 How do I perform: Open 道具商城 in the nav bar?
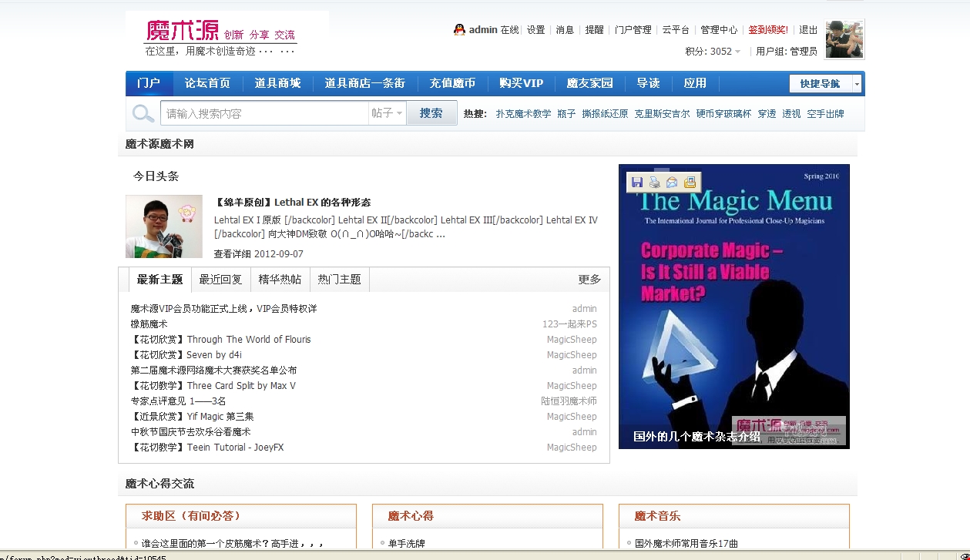[277, 83]
